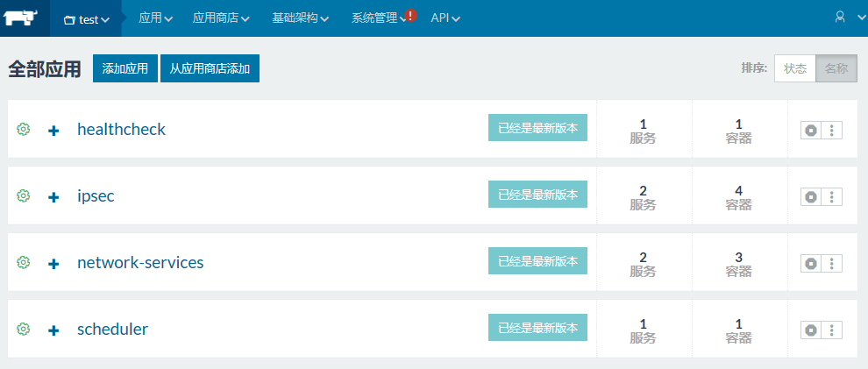The height and width of the screenshot is (369, 868).
Task: Expand the ipsec stack
Action: point(53,197)
